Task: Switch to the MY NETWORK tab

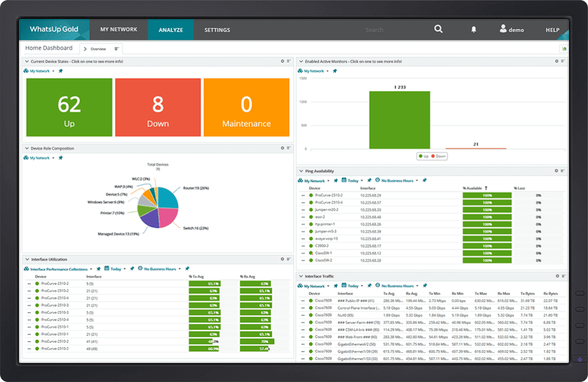Action: click(118, 29)
